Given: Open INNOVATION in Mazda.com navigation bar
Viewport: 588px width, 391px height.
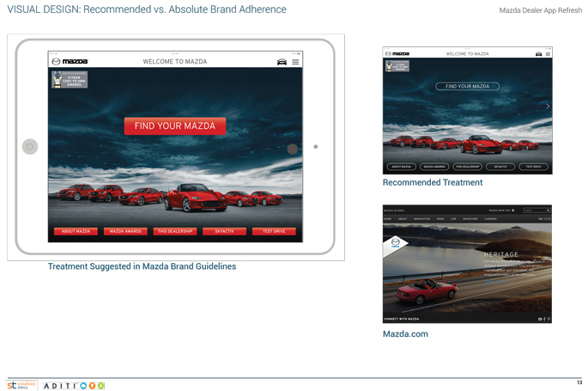Looking at the screenshot, I should pos(421,219).
